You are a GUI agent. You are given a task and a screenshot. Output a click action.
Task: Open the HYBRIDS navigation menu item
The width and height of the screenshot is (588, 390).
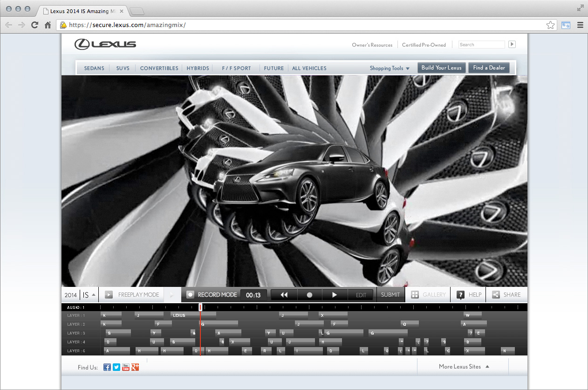click(x=198, y=68)
